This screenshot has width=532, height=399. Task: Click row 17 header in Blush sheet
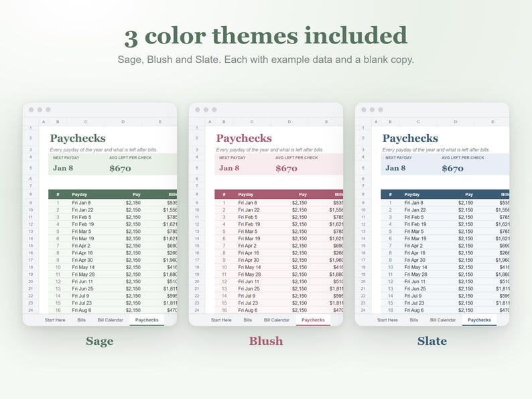pos(197,260)
